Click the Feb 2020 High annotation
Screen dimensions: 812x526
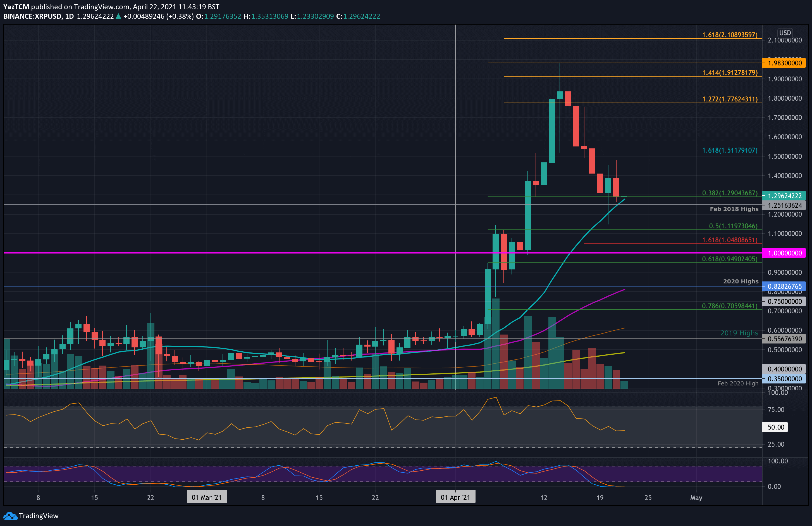pos(738,383)
